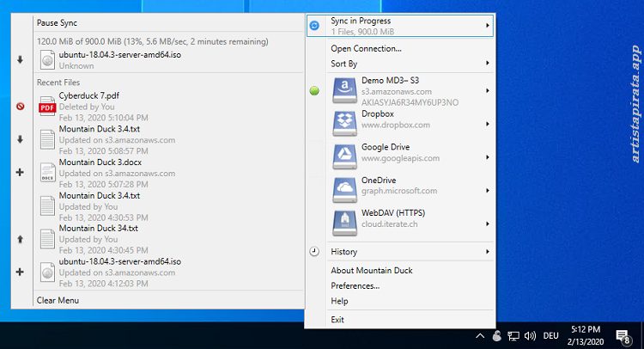Click the Amazon S3 drive icon
The height and width of the screenshot is (349, 644).
click(x=344, y=89)
